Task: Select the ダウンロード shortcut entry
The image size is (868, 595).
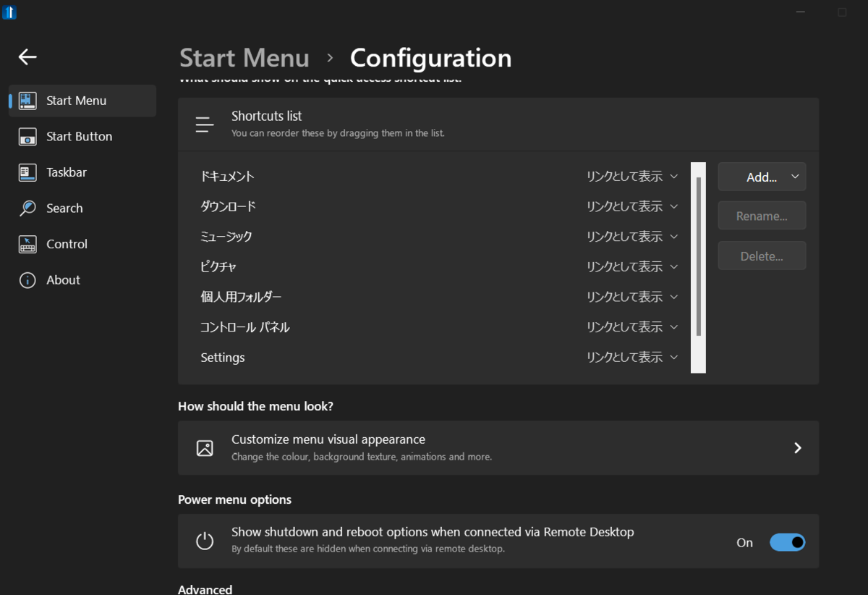Action: click(228, 206)
